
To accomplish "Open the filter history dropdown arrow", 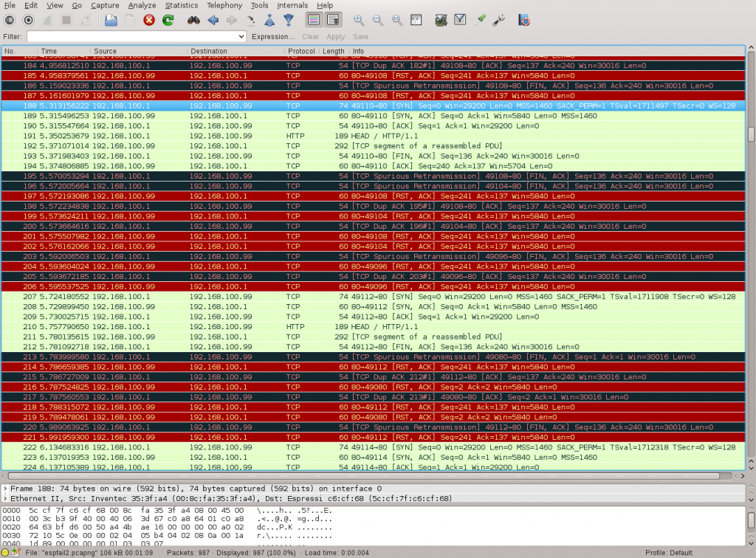I will click(241, 36).
